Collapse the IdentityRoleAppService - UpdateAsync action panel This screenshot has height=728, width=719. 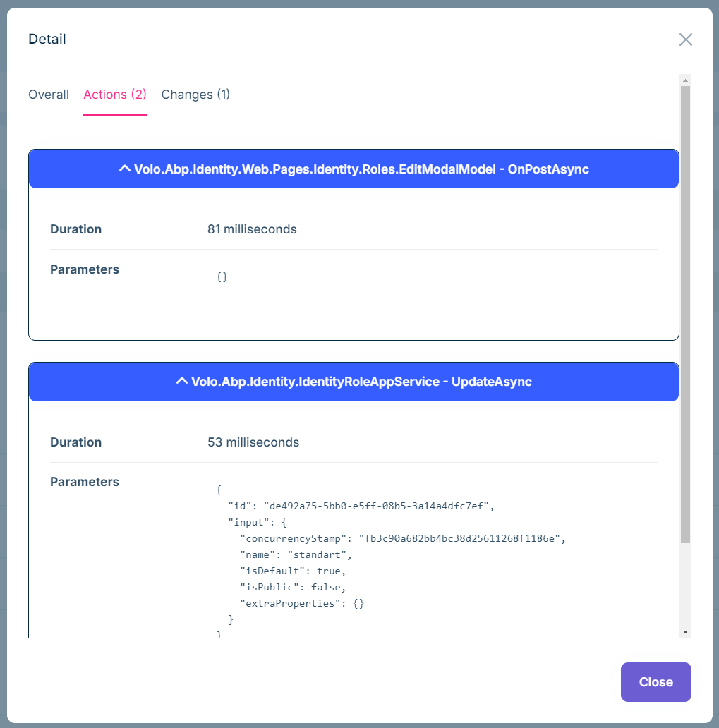tap(353, 382)
